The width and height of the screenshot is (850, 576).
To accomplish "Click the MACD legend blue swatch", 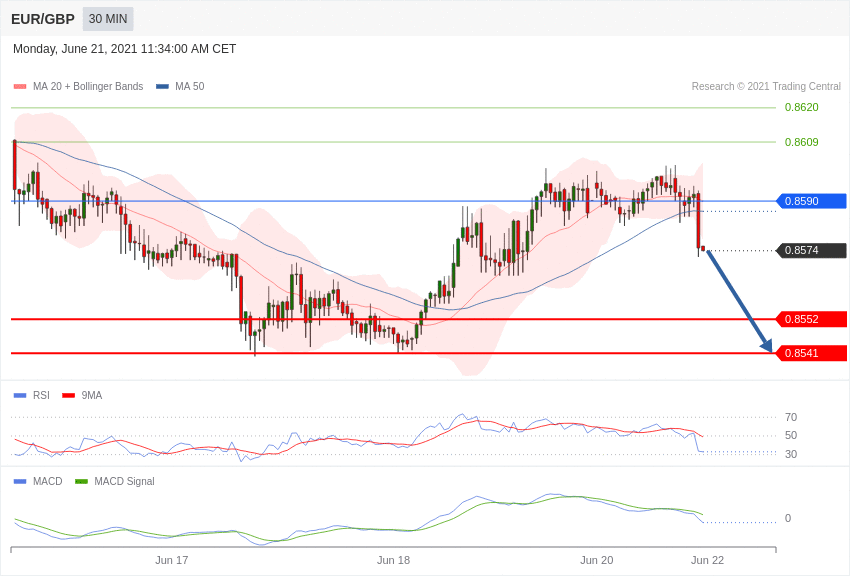I will 20,481.
